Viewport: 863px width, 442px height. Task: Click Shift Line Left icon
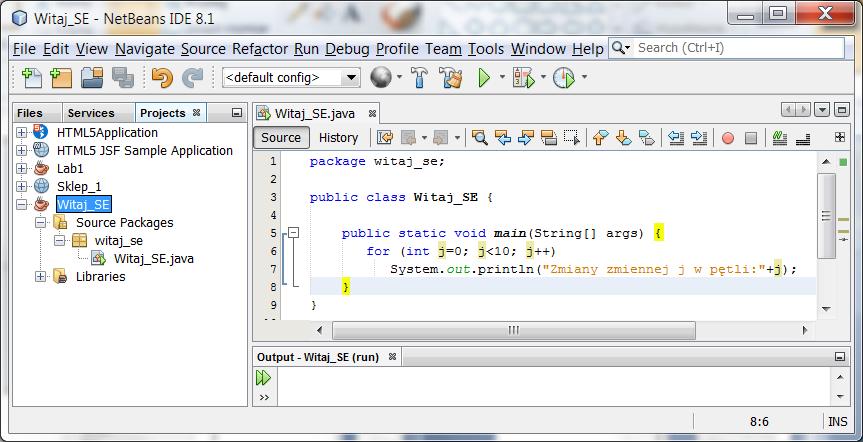[x=676, y=138]
